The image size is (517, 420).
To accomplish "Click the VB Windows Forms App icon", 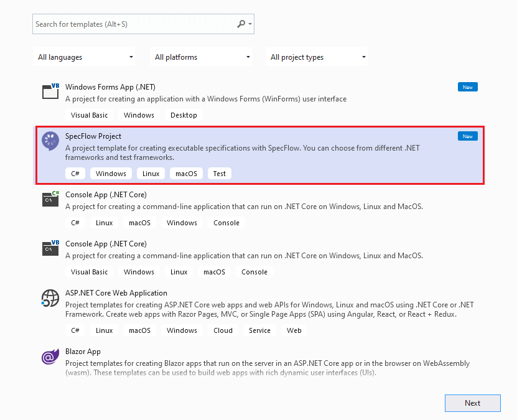I will pyautogui.click(x=50, y=91).
